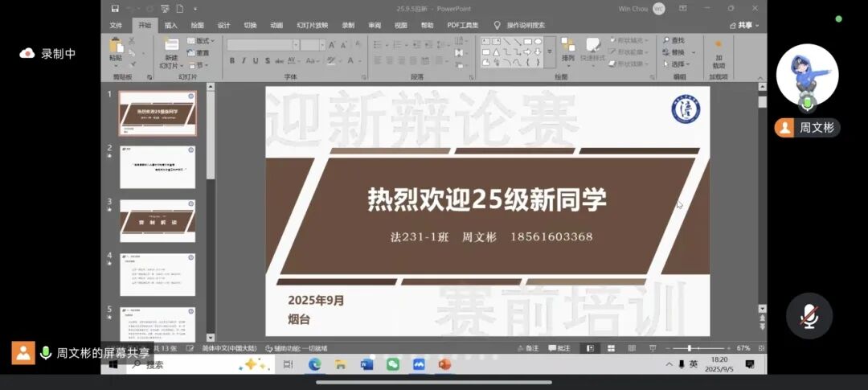Unmute the microphone in the meeting
868x390 pixels.
click(809, 315)
